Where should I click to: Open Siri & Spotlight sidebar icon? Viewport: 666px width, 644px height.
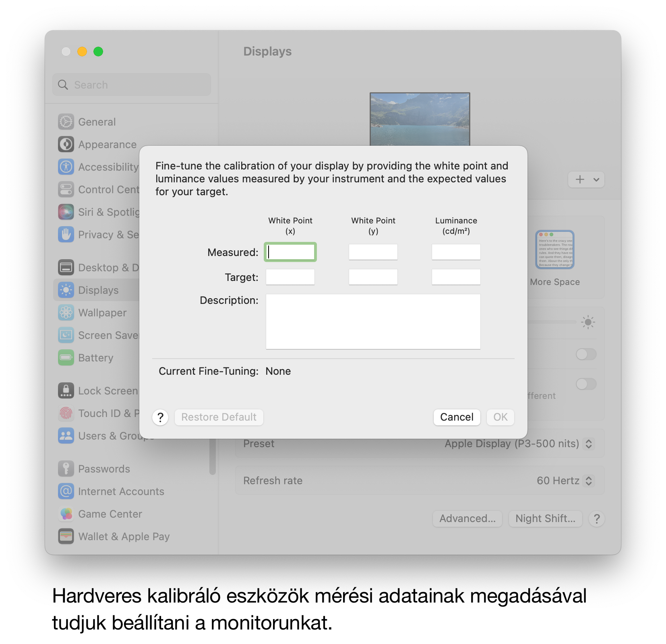point(66,212)
